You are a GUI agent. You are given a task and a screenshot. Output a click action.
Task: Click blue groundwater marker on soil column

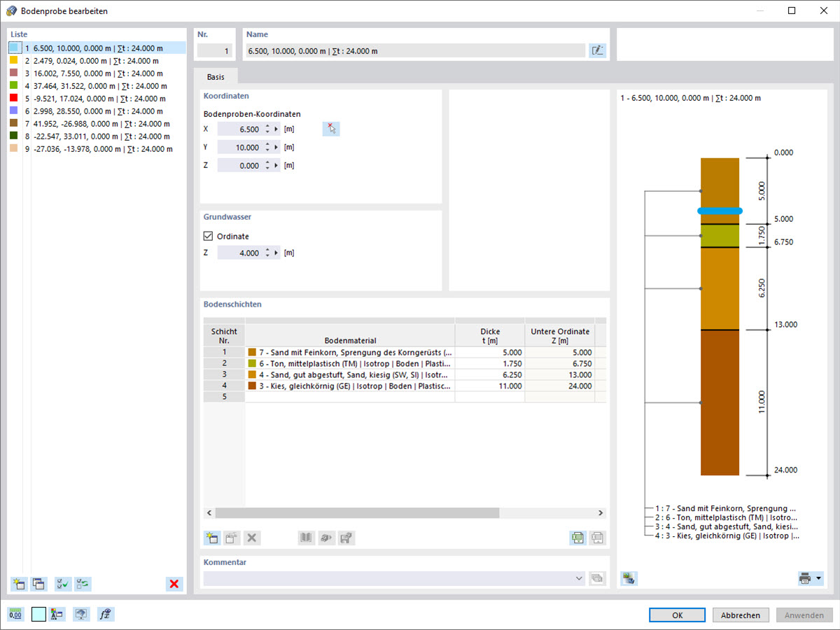tap(720, 210)
